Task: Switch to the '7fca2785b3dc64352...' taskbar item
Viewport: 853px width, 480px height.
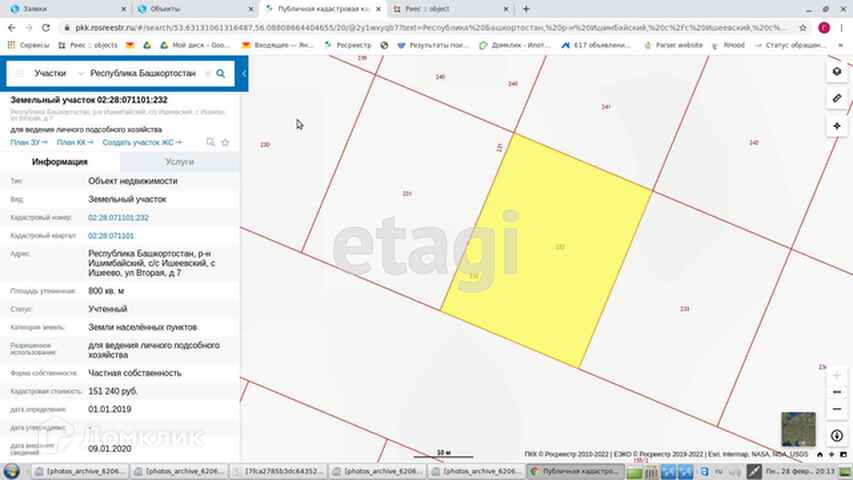Action: coord(279,471)
